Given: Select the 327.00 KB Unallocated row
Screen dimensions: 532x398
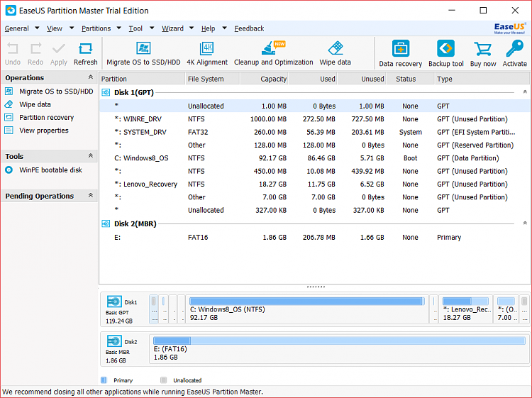Looking at the screenshot, I should (x=315, y=210).
